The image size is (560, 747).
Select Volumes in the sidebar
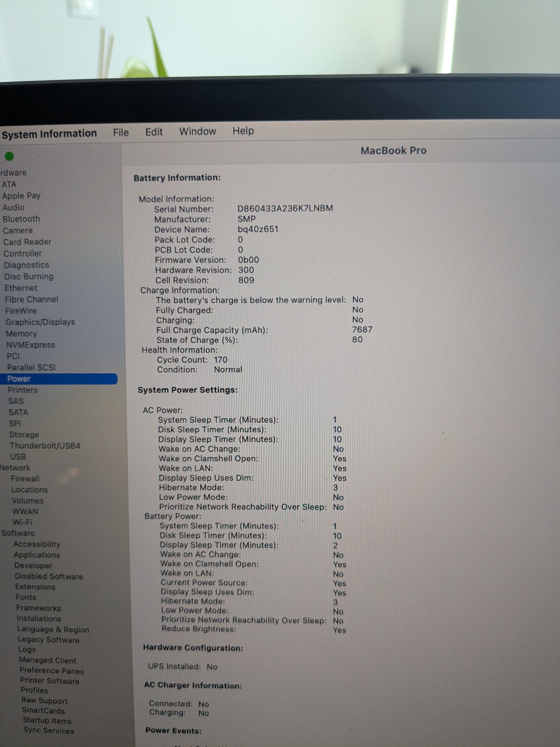[28, 500]
